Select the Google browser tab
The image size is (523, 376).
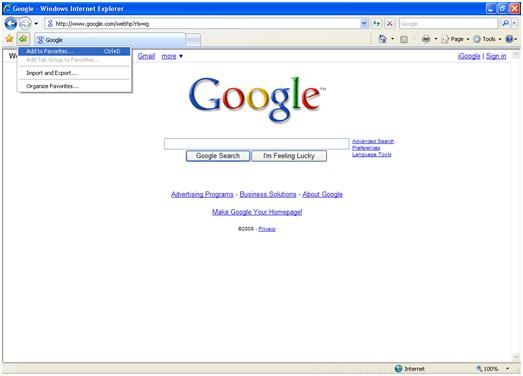pos(110,40)
